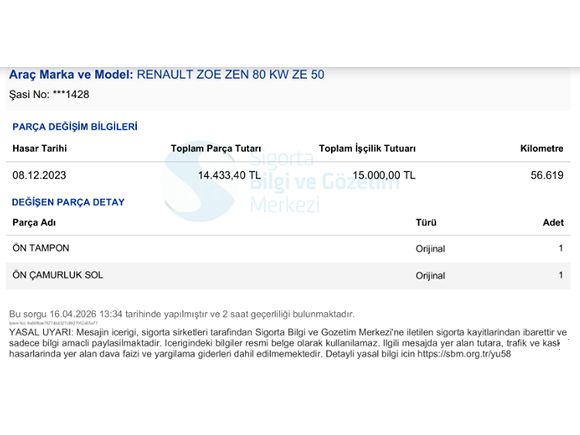Open the https://sbm.org.tr/yu58 link
The height and width of the screenshot is (435, 580).
(464, 354)
